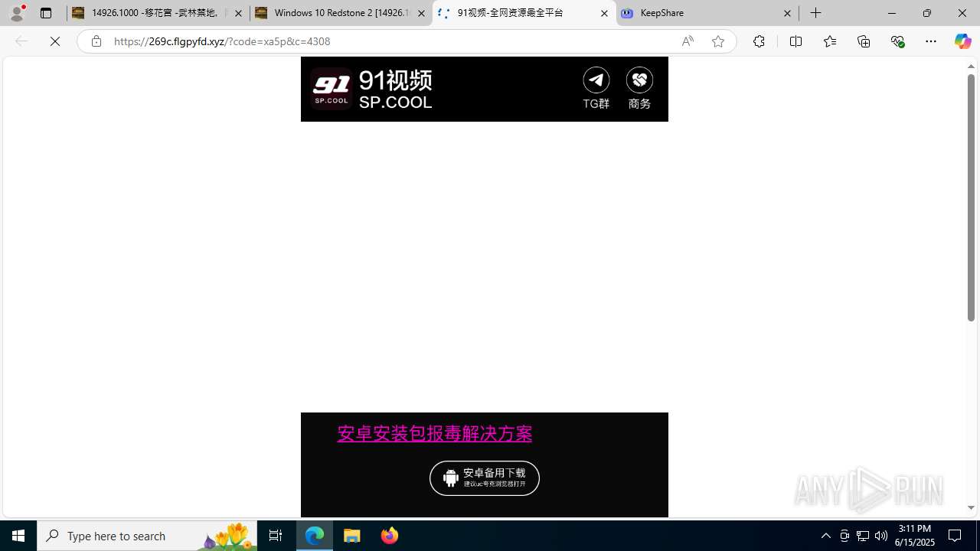The height and width of the screenshot is (551, 980).
Task: Open the clock showing 3:11 PM
Action: [x=915, y=536]
